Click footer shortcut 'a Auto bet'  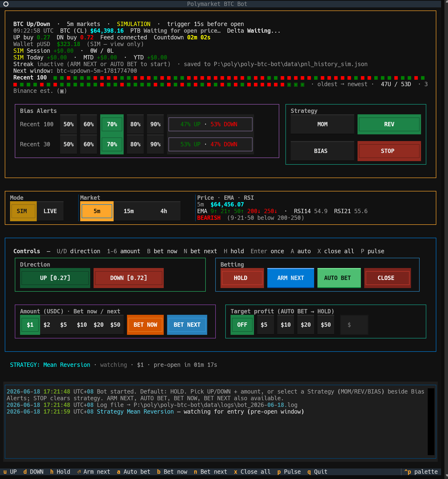(x=133, y=472)
